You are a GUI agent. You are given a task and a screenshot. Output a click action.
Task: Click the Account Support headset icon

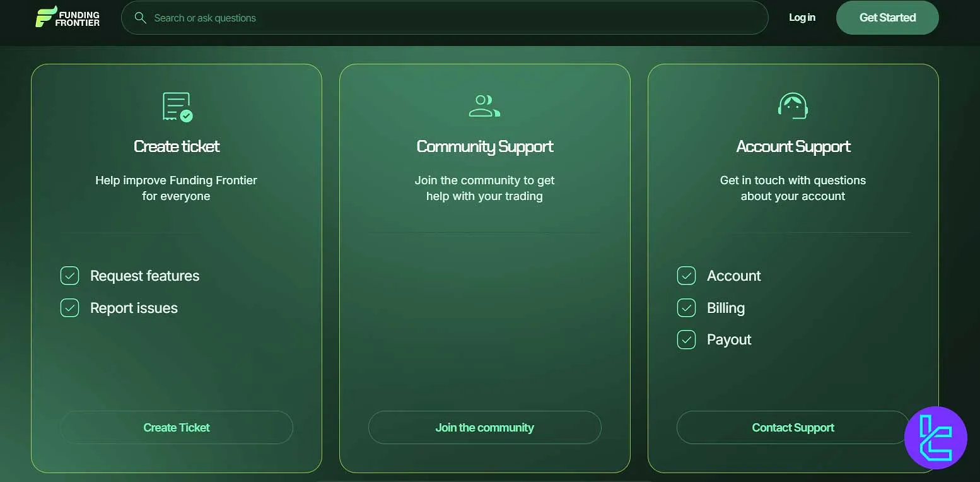(x=793, y=106)
